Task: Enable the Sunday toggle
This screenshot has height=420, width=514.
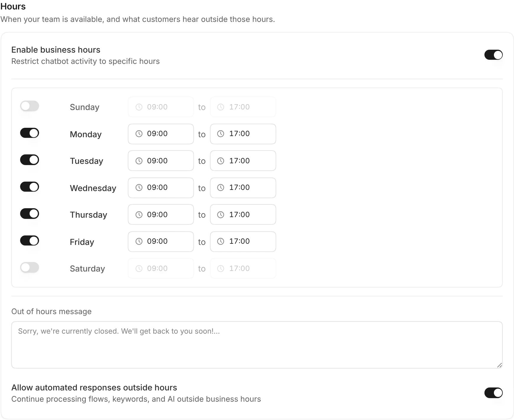Action: coord(30,106)
